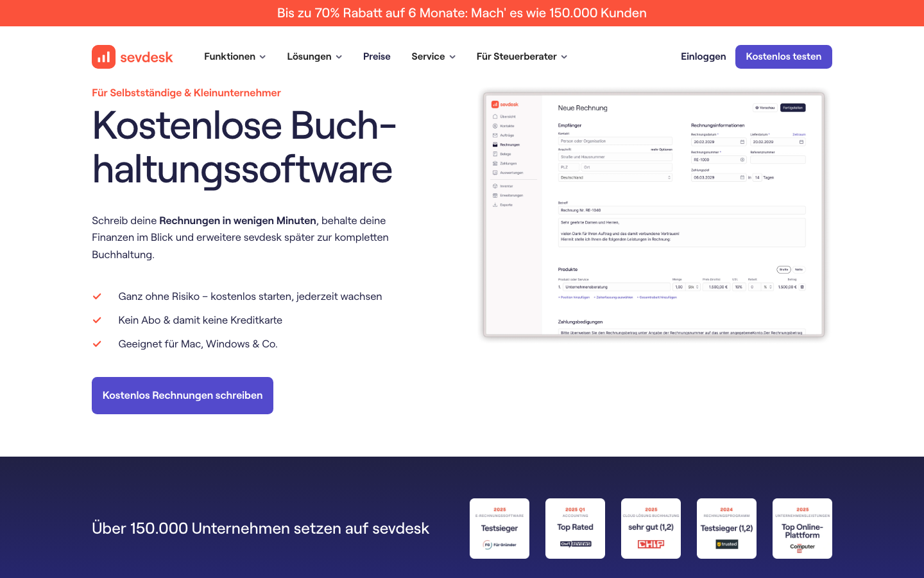Click the Einloggen link
Screen dimensions: 924x578
coord(703,57)
